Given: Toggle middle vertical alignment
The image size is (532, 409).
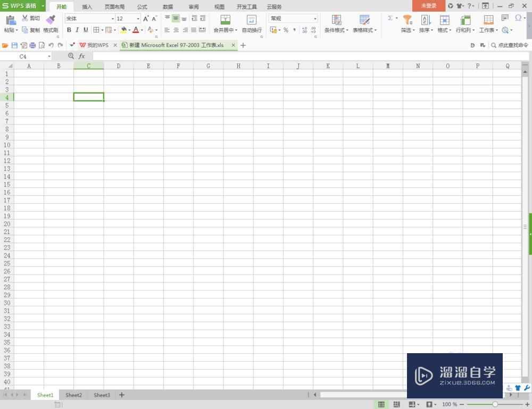Looking at the screenshot, I should [x=176, y=18].
